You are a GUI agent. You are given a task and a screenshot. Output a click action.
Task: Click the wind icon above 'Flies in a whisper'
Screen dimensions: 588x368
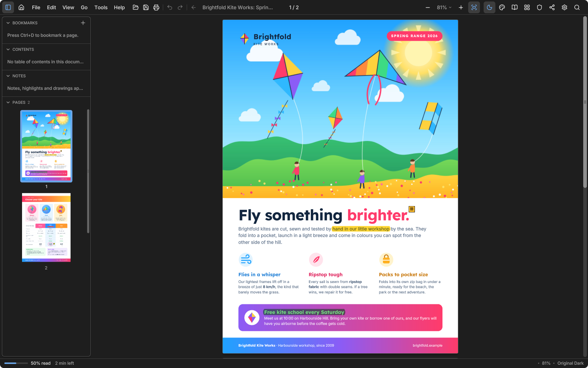[x=245, y=260]
